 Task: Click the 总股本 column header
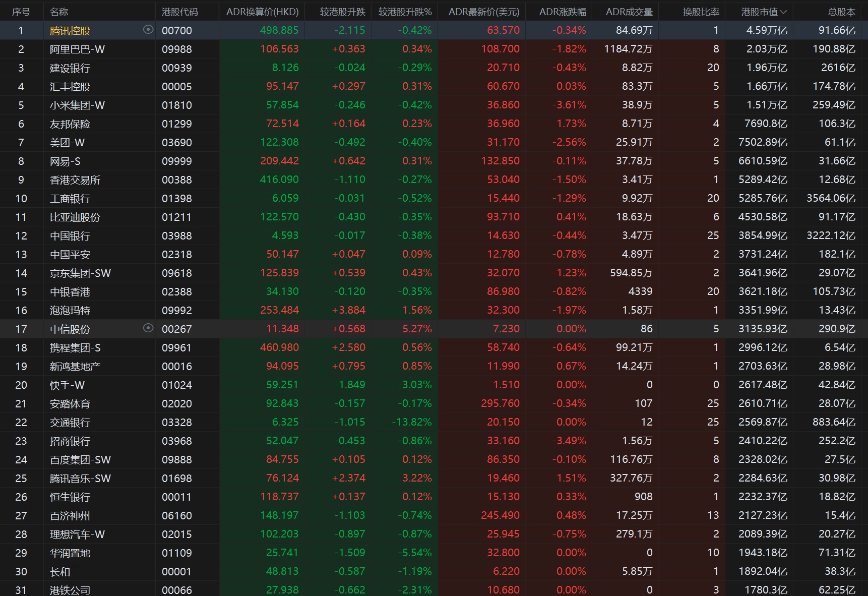coord(841,12)
